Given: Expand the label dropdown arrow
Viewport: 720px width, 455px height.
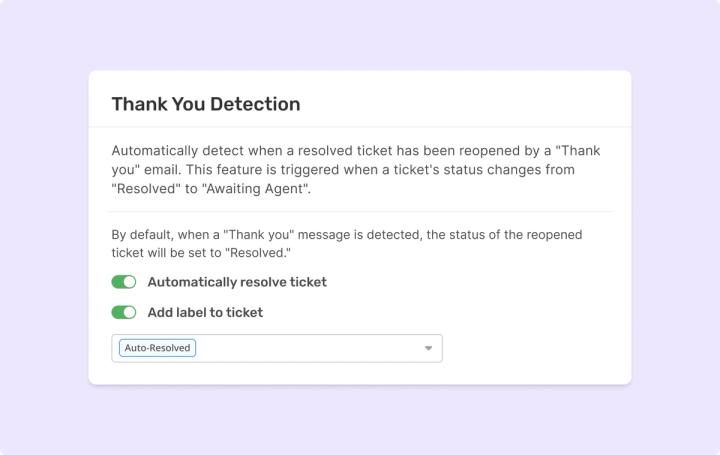Looking at the screenshot, I should (x=428, y=348).
